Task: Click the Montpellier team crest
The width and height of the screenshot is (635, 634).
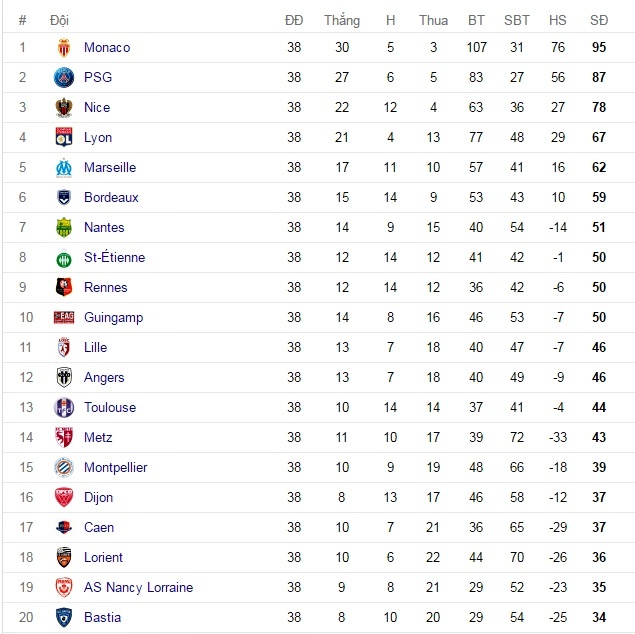Action: [64, 468]
